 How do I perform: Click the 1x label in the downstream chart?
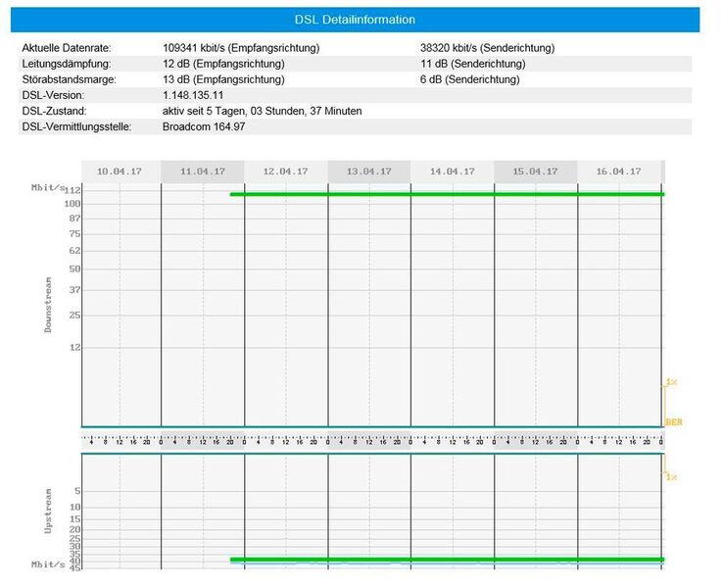click(x=671, y=382)
